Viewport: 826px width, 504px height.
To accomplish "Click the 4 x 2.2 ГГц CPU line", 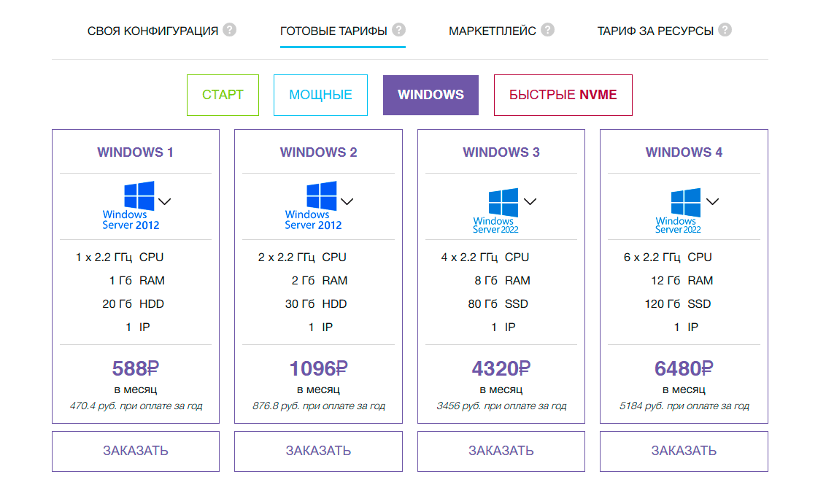I will (x=485, y=257).
